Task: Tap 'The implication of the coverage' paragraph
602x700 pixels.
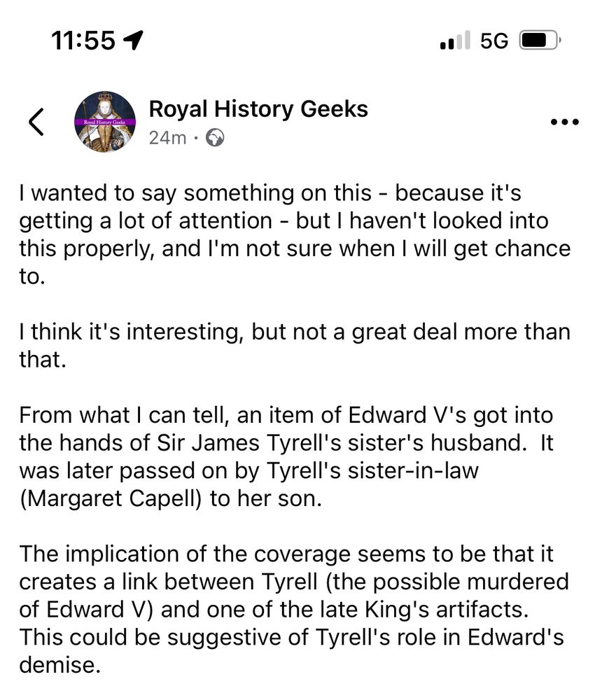Action: [x=294, y=609]
